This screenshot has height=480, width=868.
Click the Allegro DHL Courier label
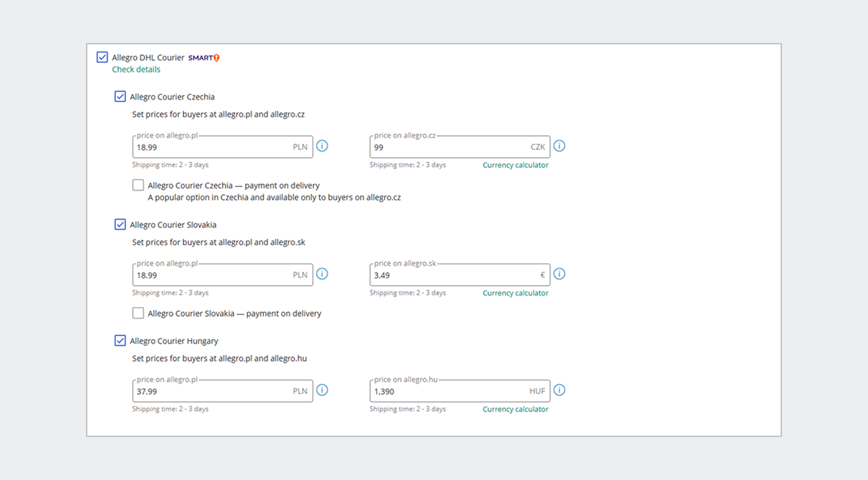pyautogui.click(x=148, y=57)
